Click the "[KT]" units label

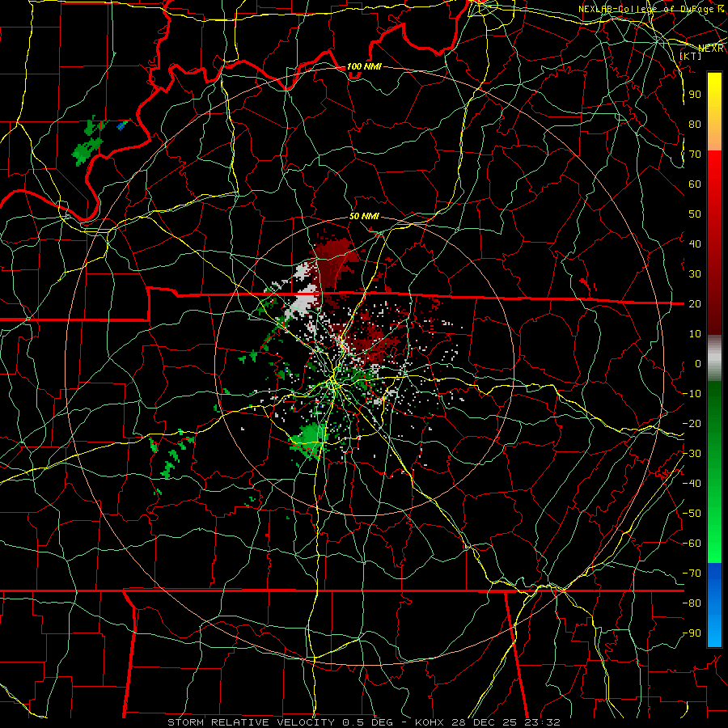click(691, 56)
